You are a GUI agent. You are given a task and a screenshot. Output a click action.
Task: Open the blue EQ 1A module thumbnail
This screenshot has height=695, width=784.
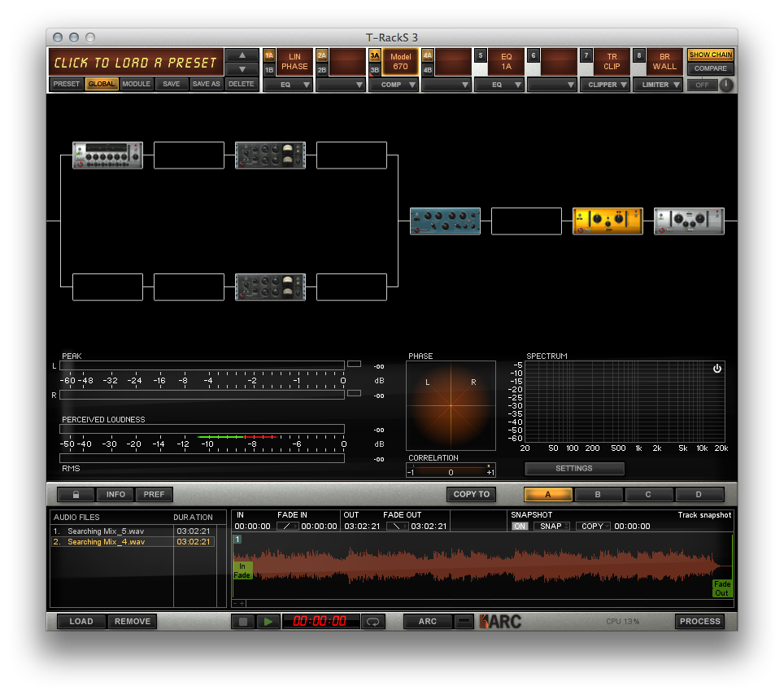click(x=445, y=221)
